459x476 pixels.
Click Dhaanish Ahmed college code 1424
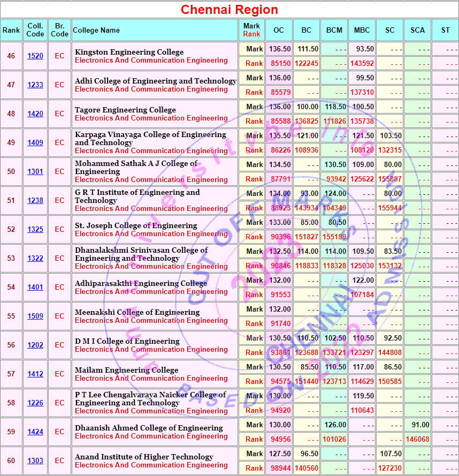coord(35,432)
